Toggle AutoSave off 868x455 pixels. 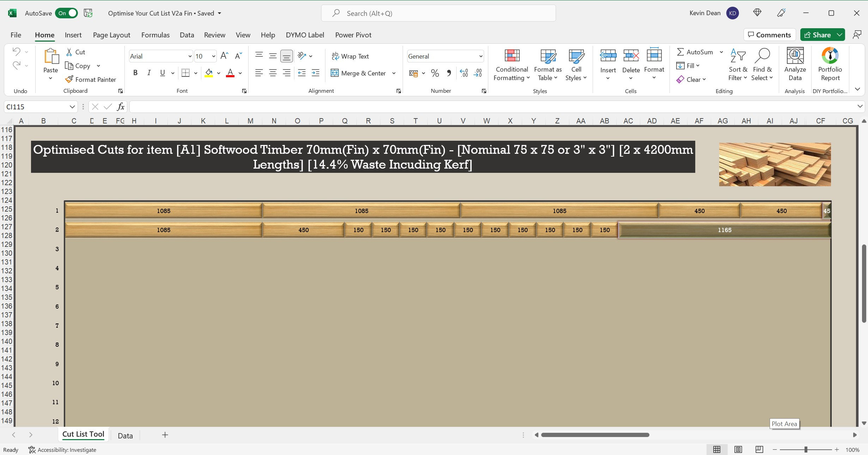pyautogui.click(x=67, y=13)
